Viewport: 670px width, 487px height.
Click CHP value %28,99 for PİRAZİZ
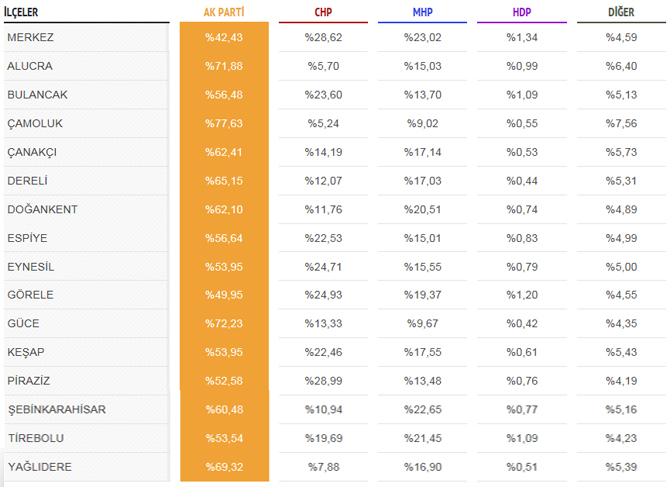click(323, 381)
